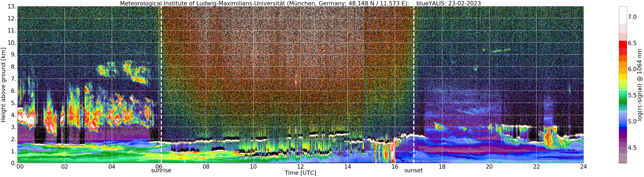
Task: Click the y-axis tick label '13.'
Action: 12,6
